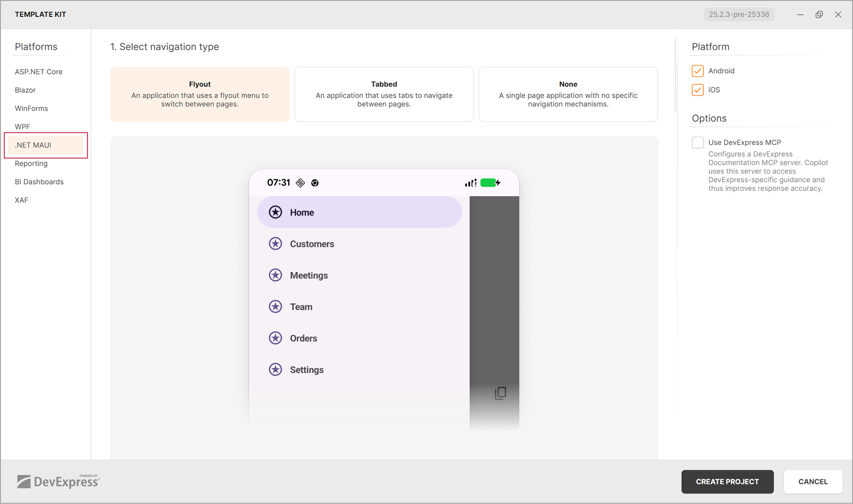
Task: Click the diamond app icon next to 07:31
Action: [x=300, y=182]
